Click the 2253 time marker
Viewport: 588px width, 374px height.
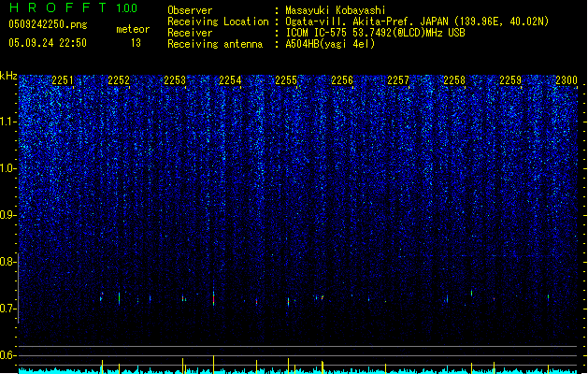(175, 80)
